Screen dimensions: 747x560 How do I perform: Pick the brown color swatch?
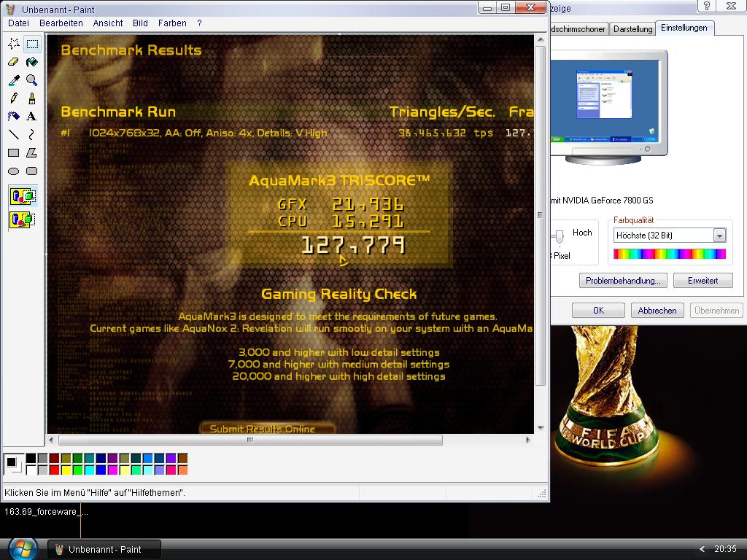182,459
